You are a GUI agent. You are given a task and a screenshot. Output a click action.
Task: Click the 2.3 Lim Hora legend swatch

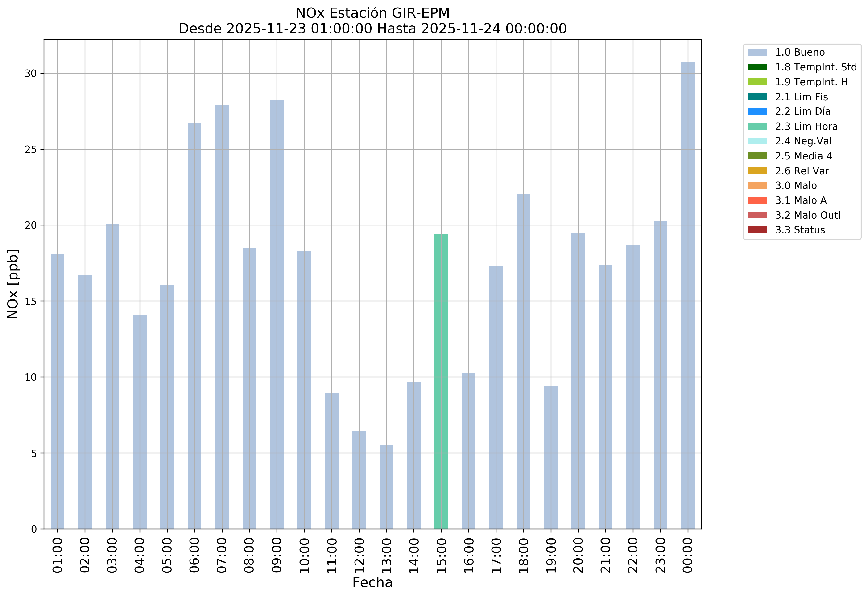[757, 127]
